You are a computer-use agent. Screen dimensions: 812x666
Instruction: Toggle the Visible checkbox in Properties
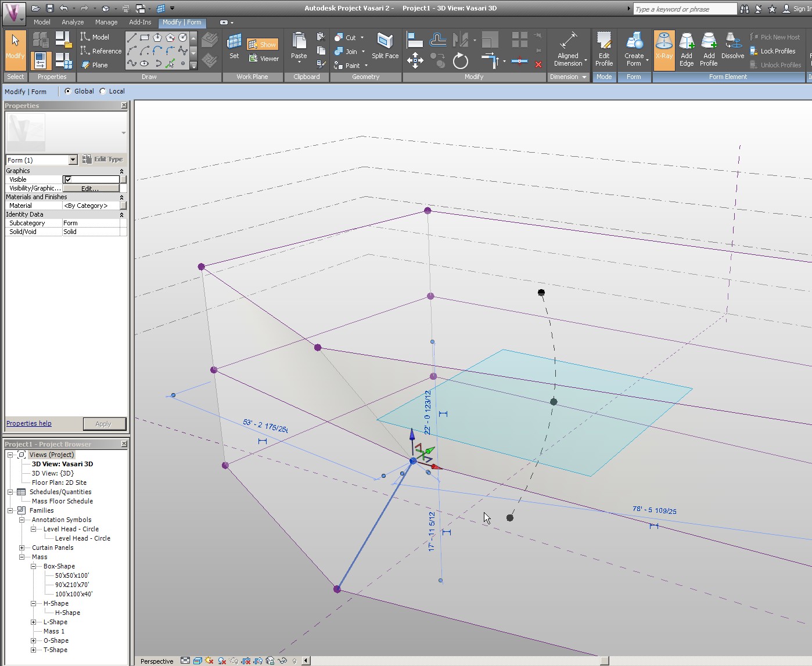tap(68, 179)
